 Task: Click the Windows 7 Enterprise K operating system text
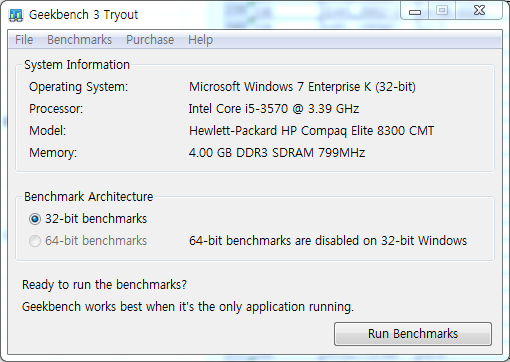pos(302,87)
